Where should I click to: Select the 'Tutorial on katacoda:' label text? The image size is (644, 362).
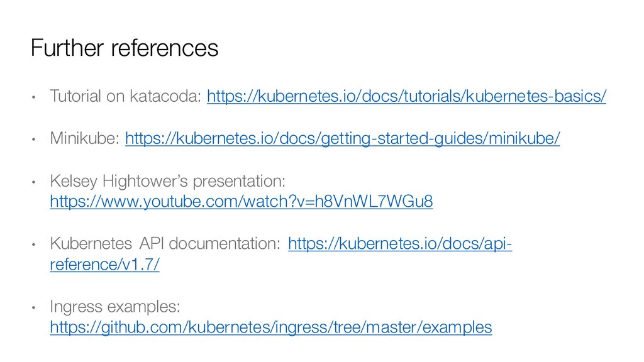(126, 96)
